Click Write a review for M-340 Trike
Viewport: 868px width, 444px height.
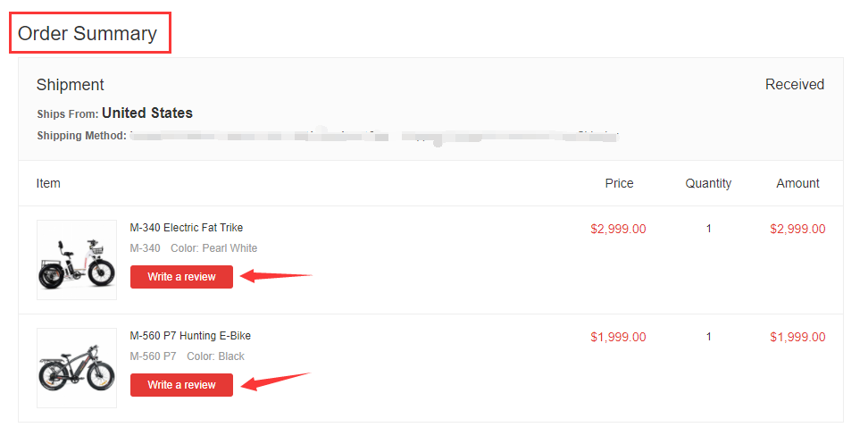coord(181,277)
